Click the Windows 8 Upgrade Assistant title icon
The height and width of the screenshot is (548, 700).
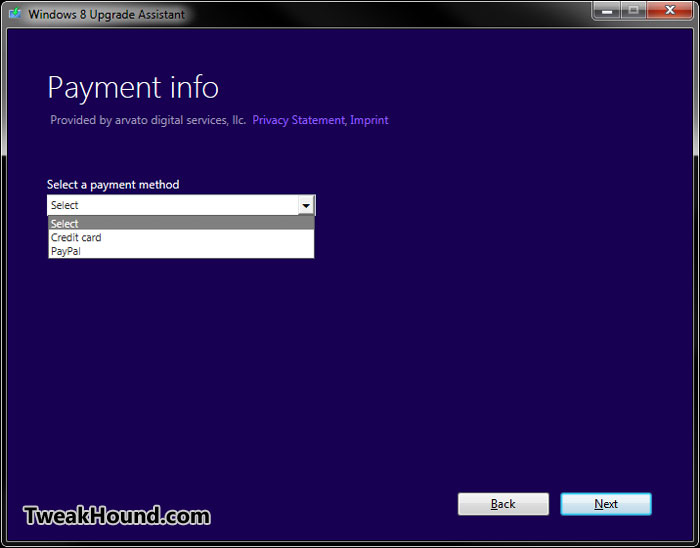[15, 13]
